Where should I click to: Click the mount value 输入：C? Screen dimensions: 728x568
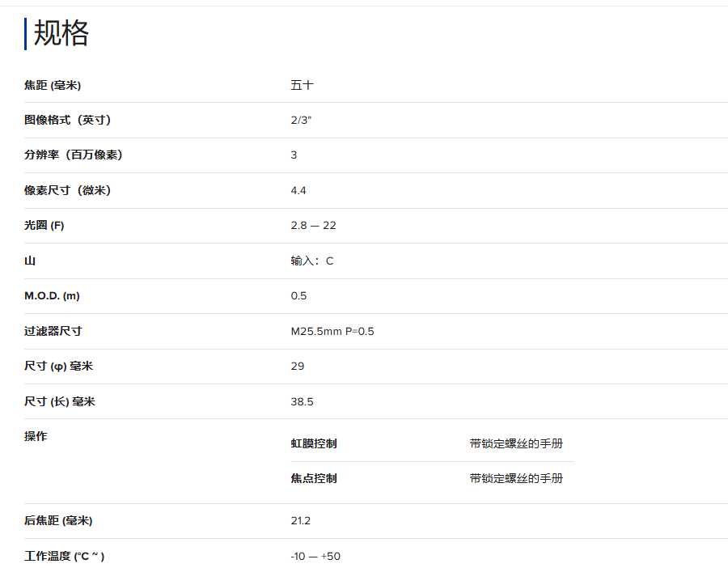[x=311, y=261]
